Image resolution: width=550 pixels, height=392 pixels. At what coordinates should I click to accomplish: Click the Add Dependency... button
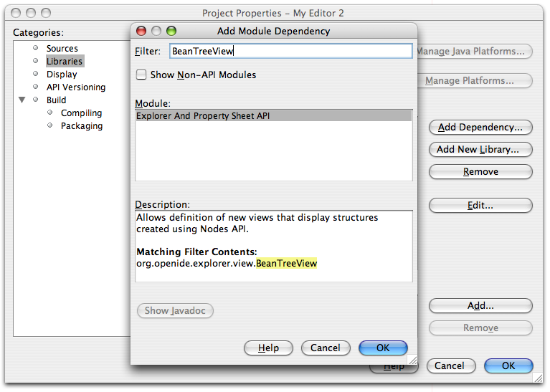(480, 128)
